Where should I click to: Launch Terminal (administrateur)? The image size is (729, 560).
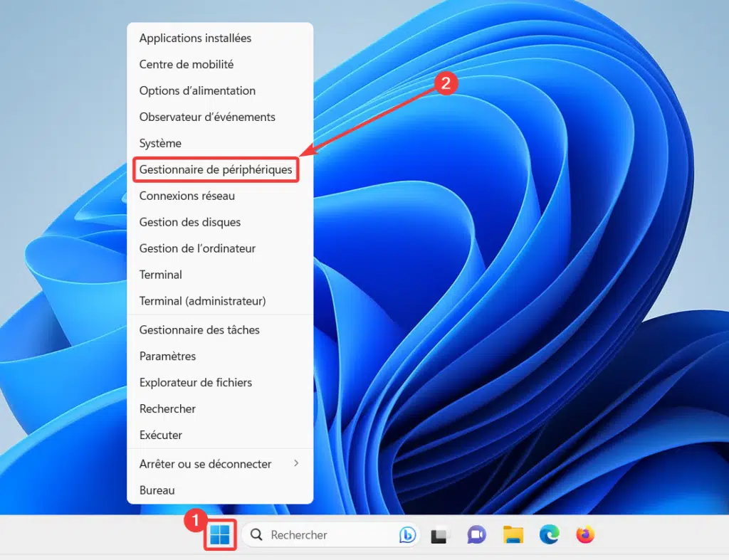point(220,301)
